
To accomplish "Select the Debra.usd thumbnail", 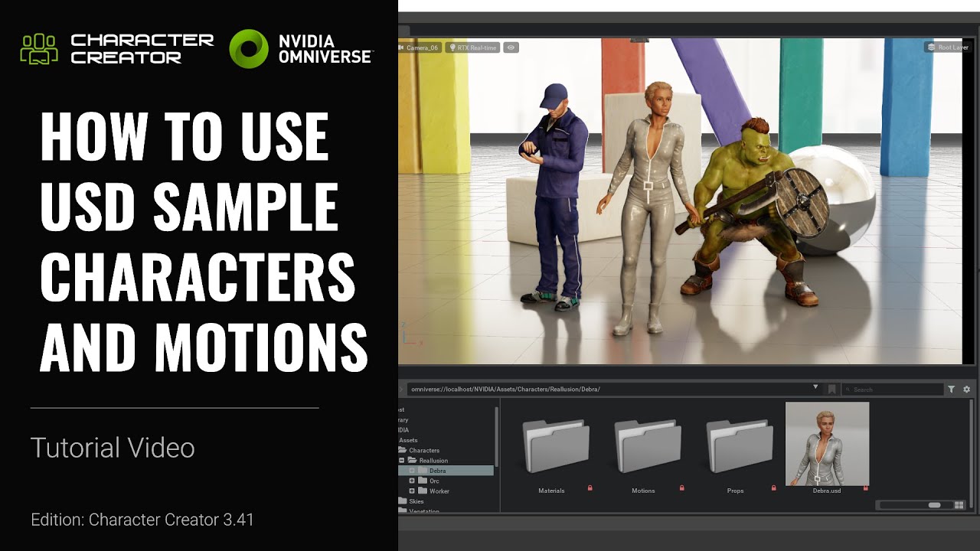I will tap(828, 443).
